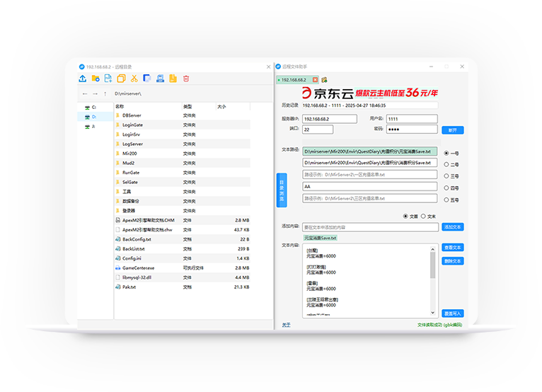Viewport: 542px width, 392px height.
Task: Open the 历史记录 history combo box
Action: [370, 105]
